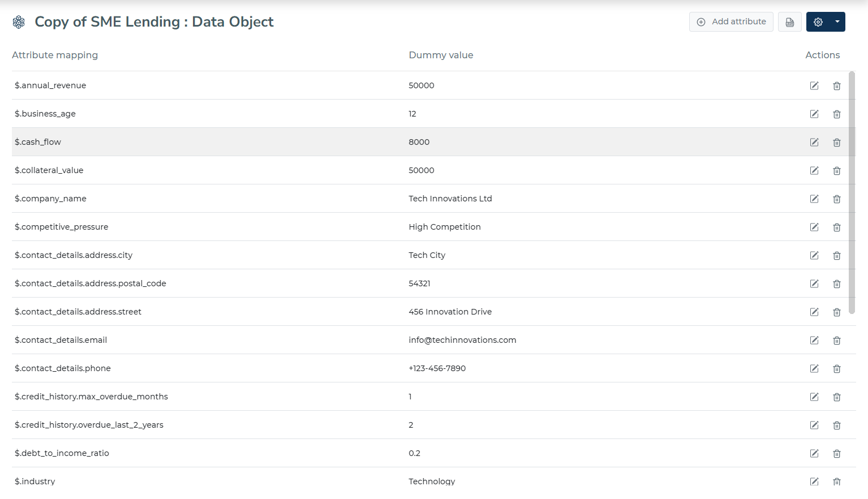
Task: Delete the $.annual_revenue attribute
Action: pos(837,86)
